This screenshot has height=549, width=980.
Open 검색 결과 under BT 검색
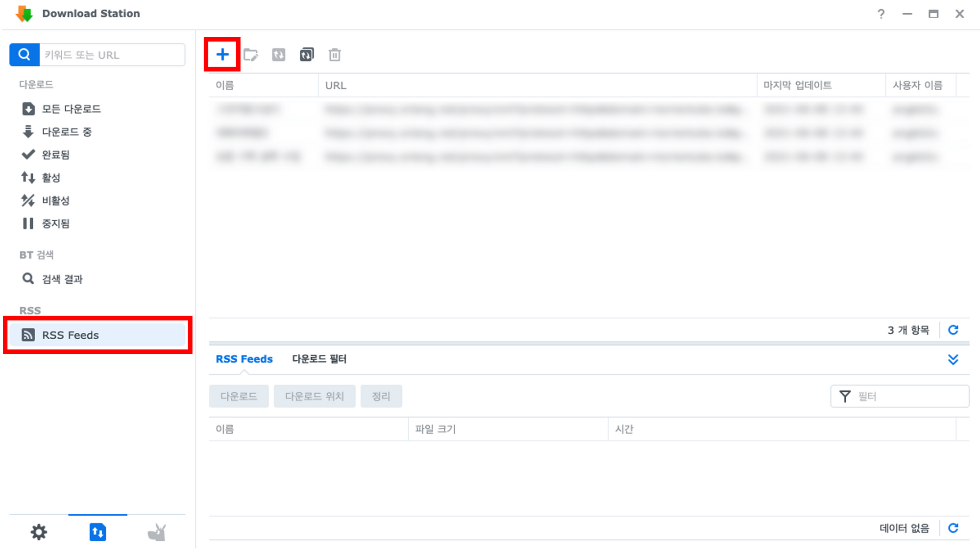[62, 279]
